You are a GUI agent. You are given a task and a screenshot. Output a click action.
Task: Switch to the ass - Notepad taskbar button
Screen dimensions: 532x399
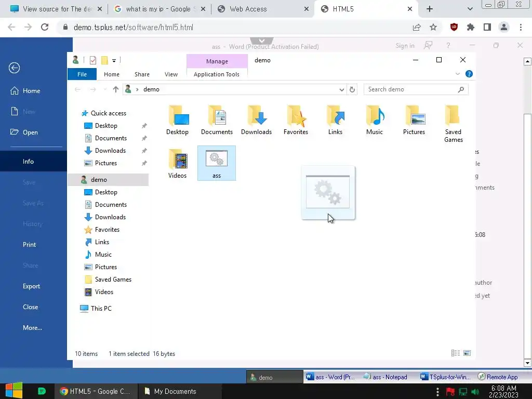point(386,377)
